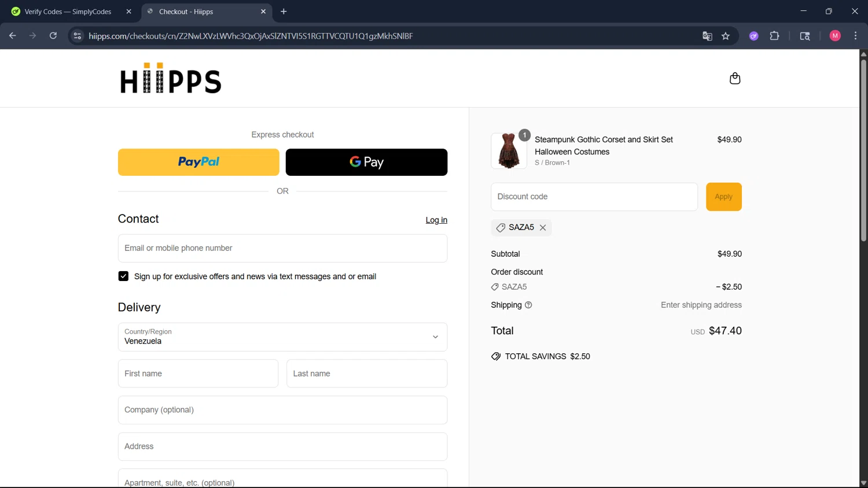This screenshot has height=488, width=868.
Task: Click the Address field
Action: click(x=282, y=446)
